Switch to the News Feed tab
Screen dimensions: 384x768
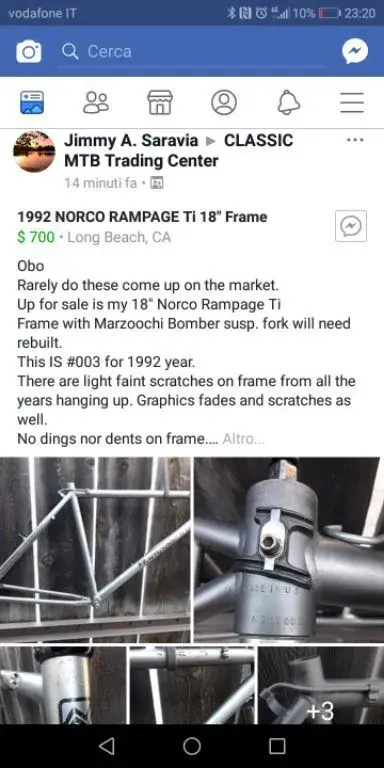(x=32, y=102)
